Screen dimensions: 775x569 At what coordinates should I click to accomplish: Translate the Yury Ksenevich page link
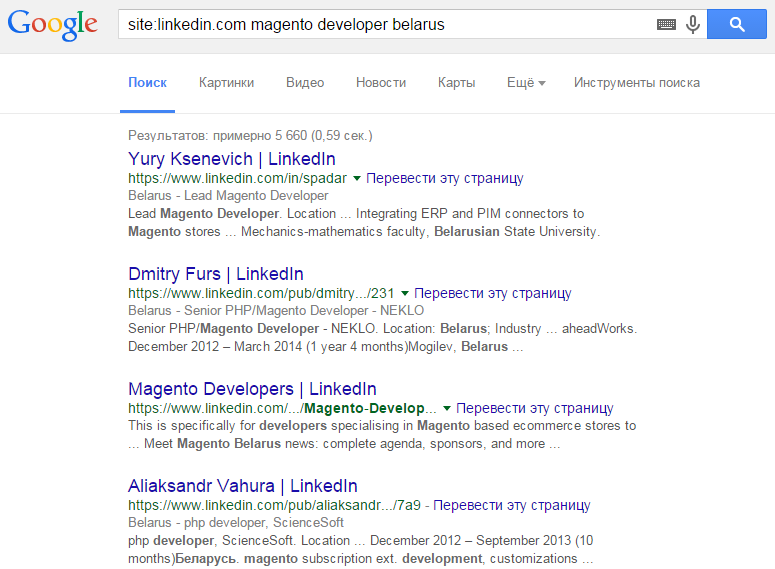click(444, 179)
